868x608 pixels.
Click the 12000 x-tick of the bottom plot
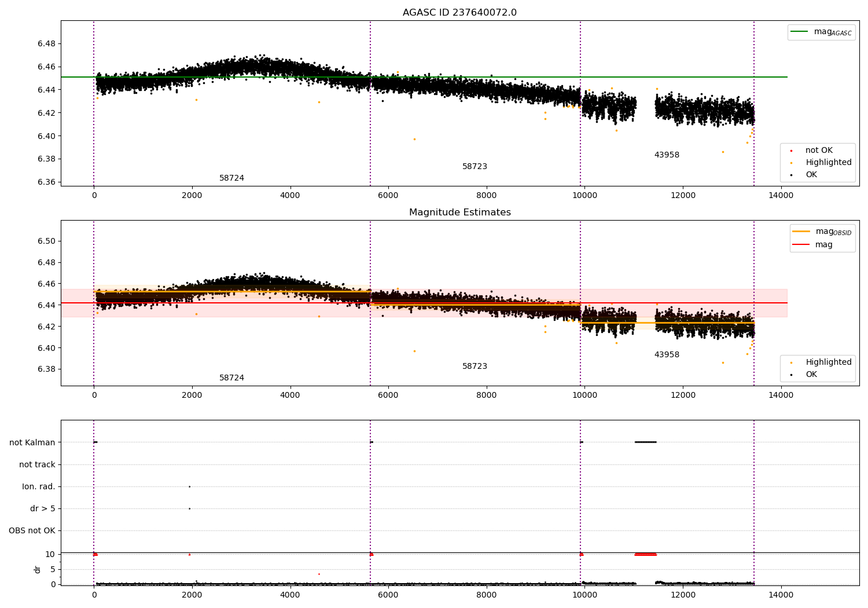[x=683, y=595]
